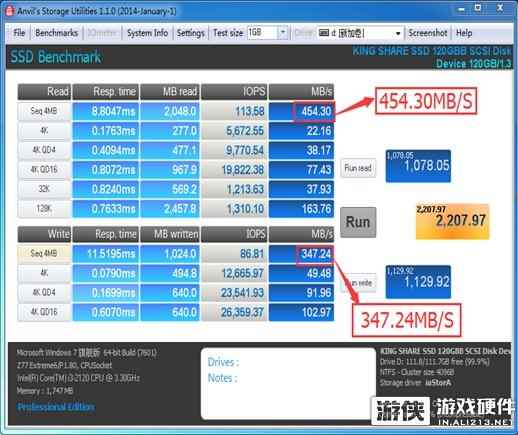Click the Drives and Notes text field
The image size is (518, 435).
(x=288, y=383)
